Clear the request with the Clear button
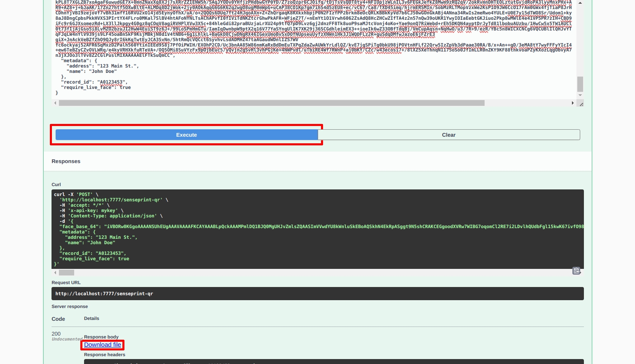 pos(448,135)
